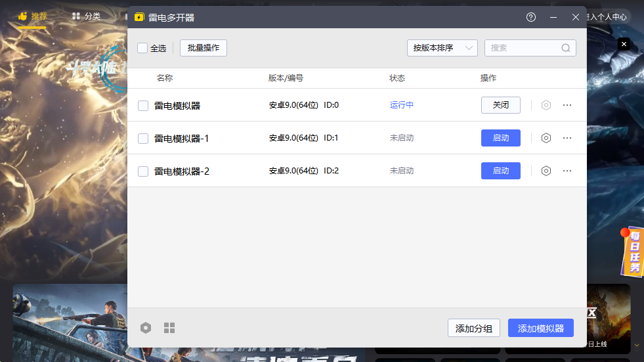Image resolution: width=644 pixels, height=362 pixels.
Task: Click the 状态 column header
Action: pyautogui.click(x=397, y=78)
